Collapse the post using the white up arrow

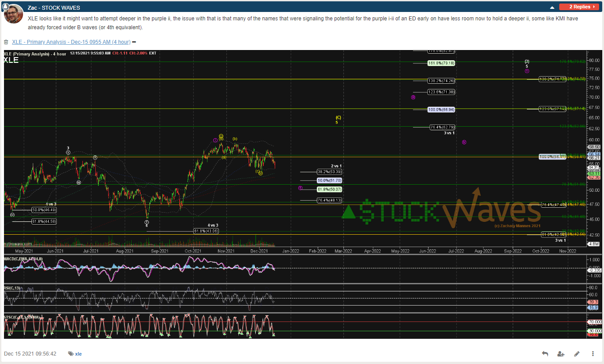tap(552, 8)
